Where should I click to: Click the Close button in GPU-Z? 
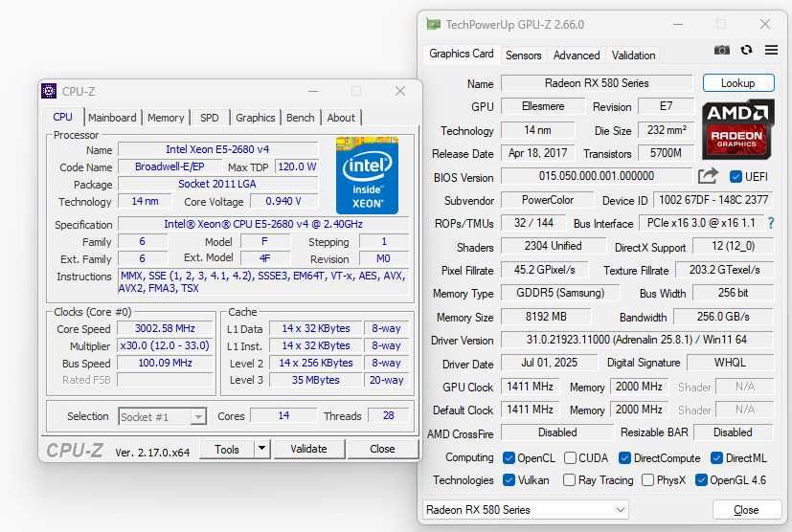tap(746, 510)
